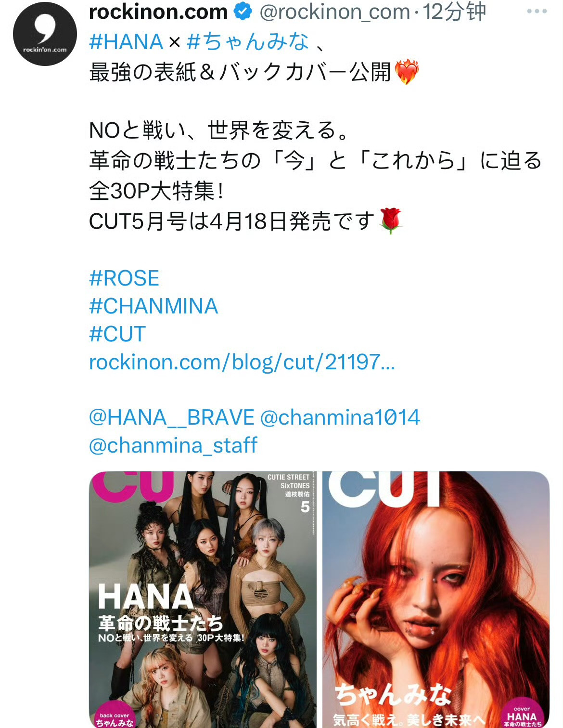Open the #HANA hashtag
The image size is (563, 728).
pyautogui.click(x=127, y=42)
